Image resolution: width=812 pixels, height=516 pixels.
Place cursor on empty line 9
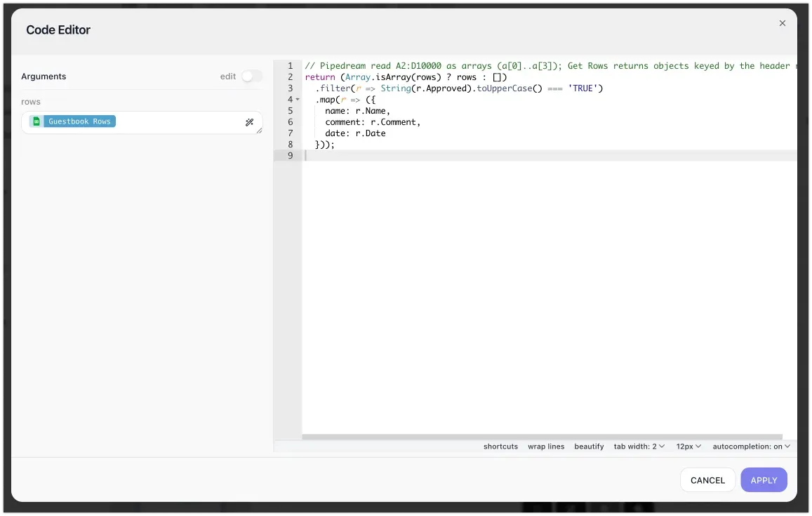(549, 156)
